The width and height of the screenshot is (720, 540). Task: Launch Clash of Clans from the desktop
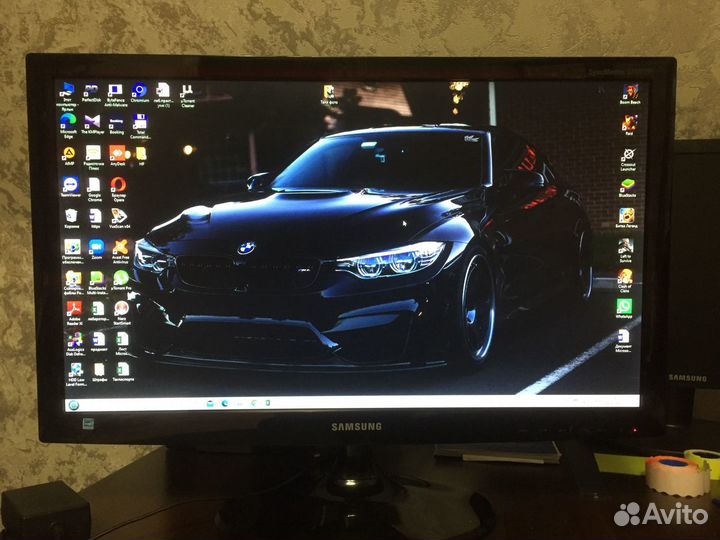point(625,276)
